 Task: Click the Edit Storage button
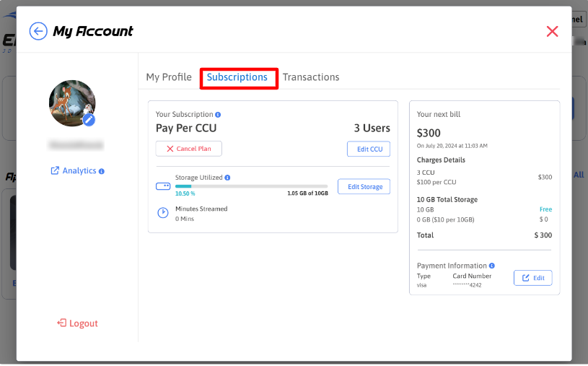coord(364,187)
